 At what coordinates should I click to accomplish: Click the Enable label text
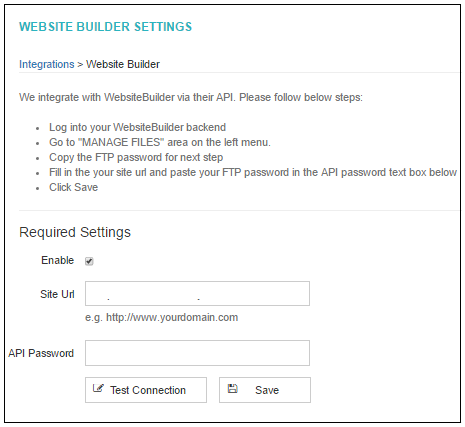pos(57,260)
